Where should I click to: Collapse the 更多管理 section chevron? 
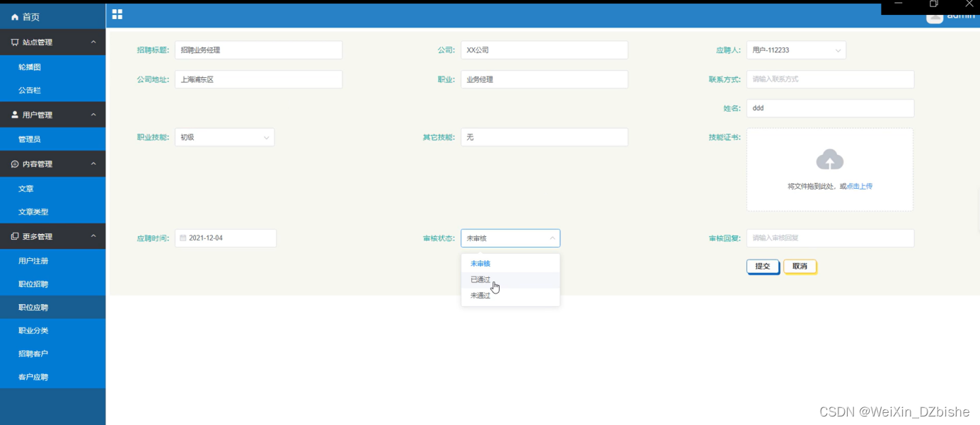[93, 236]
